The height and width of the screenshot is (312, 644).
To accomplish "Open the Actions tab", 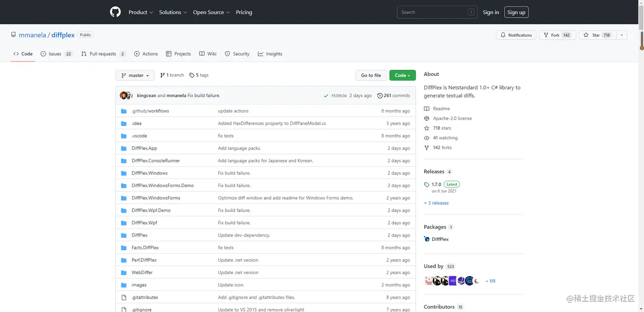I will [146, 54].
